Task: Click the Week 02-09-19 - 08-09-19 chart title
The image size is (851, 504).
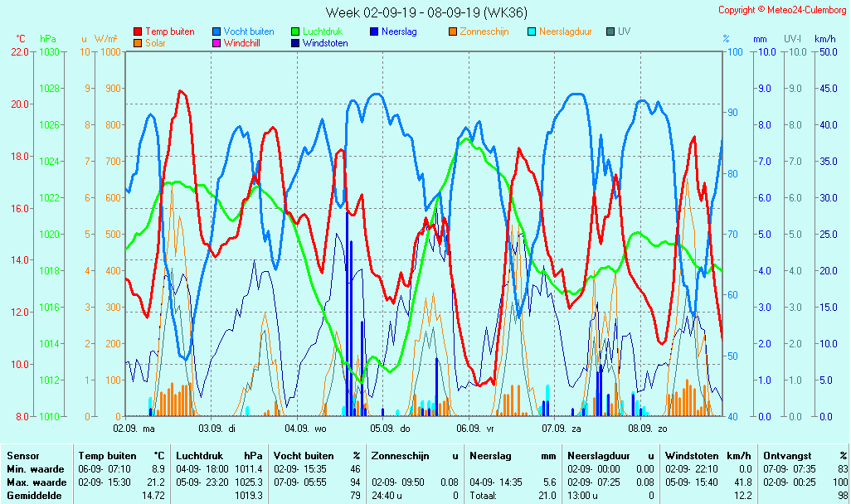Action: click(425, 12)
